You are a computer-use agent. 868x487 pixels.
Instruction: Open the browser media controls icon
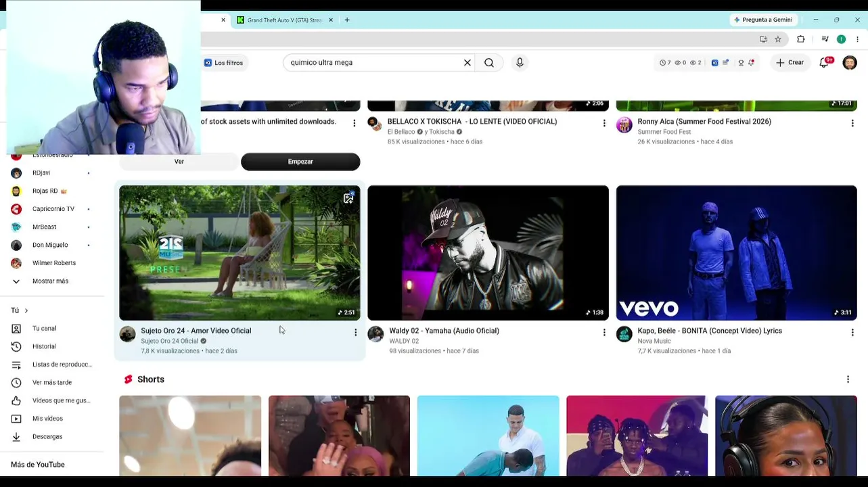pyautogui.click(x=825, y=39)
